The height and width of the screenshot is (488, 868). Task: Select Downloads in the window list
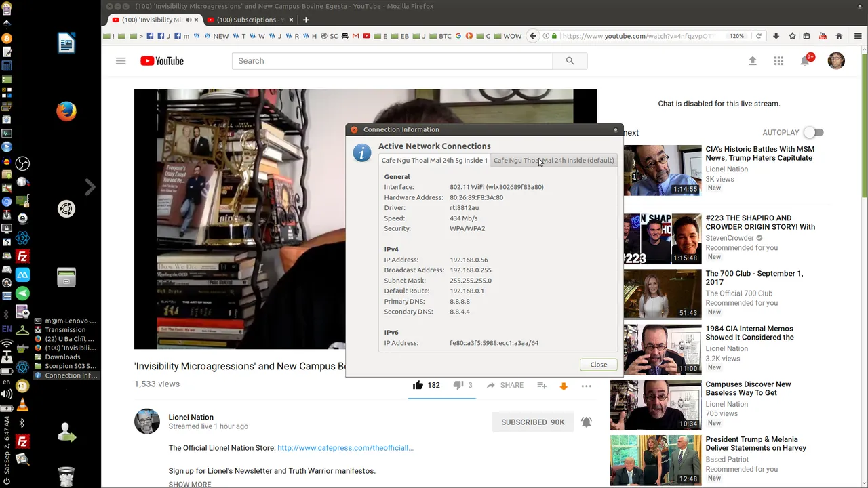pyautogui.click(x=62, y=357)
